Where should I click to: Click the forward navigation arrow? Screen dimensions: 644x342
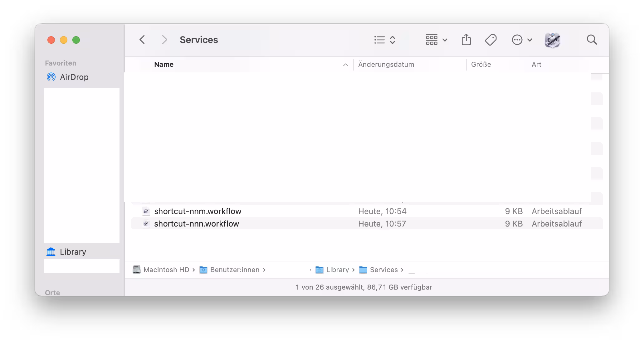164,40
